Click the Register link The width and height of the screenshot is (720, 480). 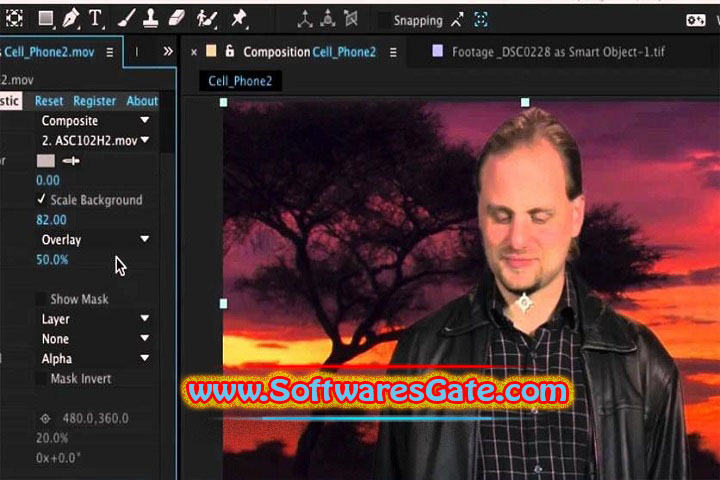[95, 101]
